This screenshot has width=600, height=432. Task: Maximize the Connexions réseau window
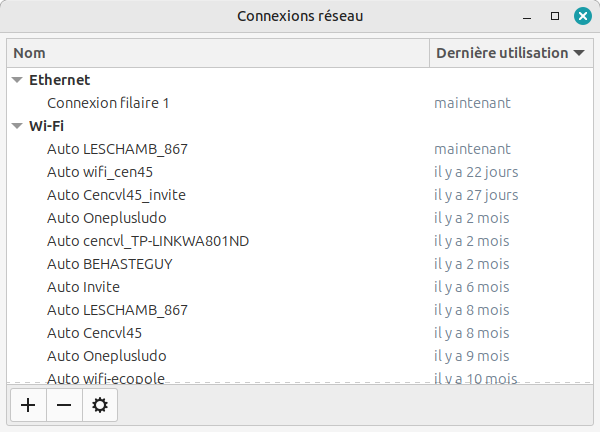pos(555,16)
